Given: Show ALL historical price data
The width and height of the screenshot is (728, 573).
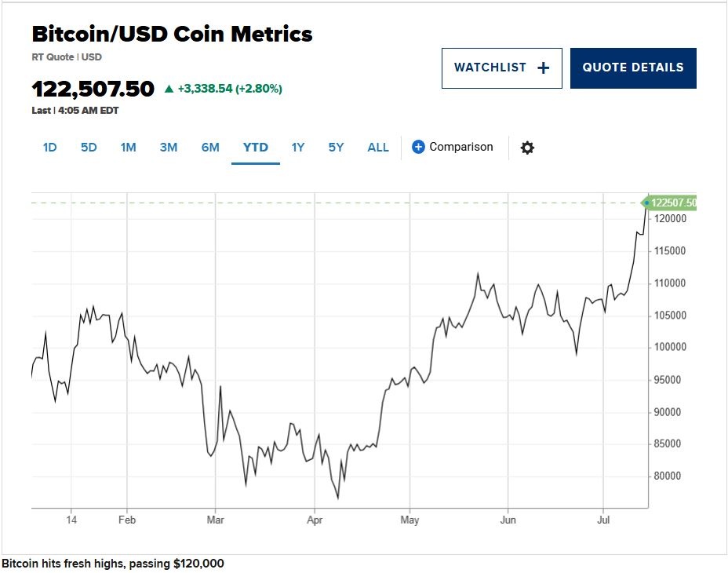Looking at the screenshot, I should pos(378,148).
